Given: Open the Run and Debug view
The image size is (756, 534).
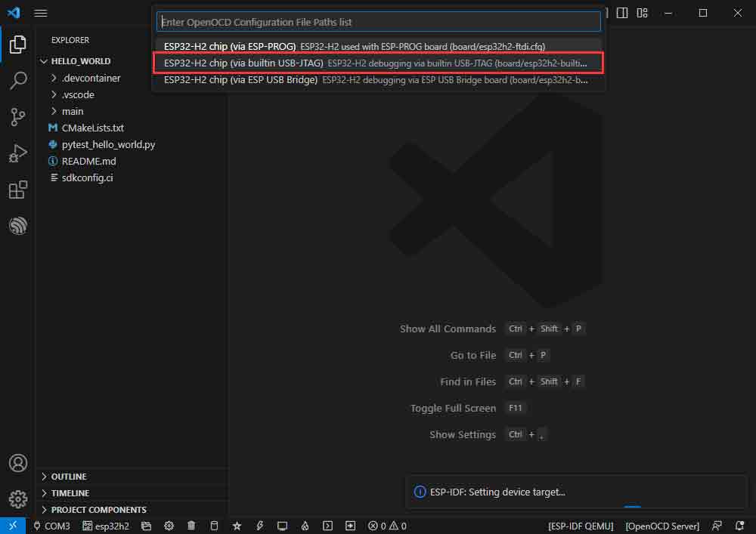Looking at the screenshot, I should (x=18, y=153).
